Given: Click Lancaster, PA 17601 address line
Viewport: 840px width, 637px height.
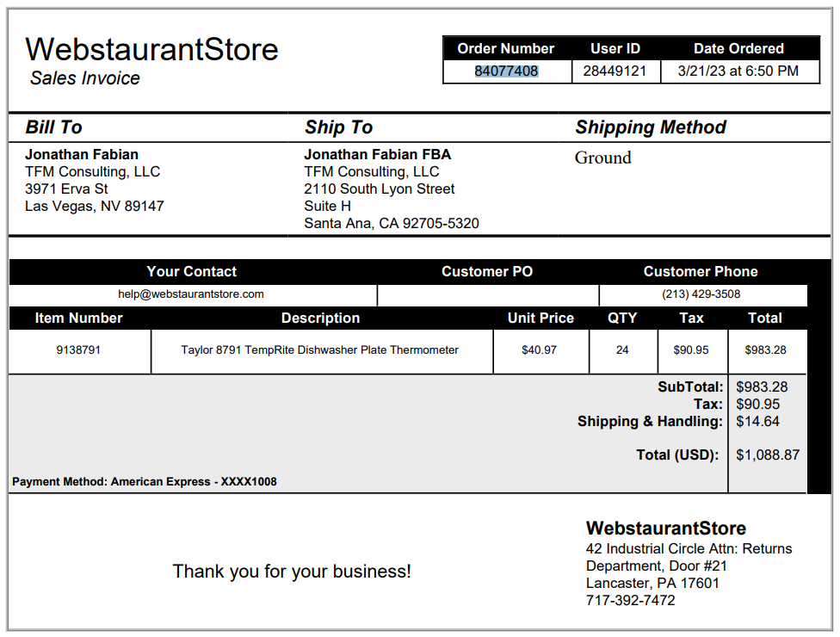Looking at the screenshot, I should coord(652,584).
